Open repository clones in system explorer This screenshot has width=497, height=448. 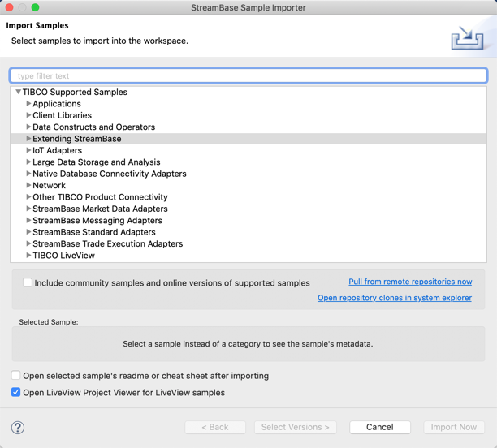pos(394,298)
